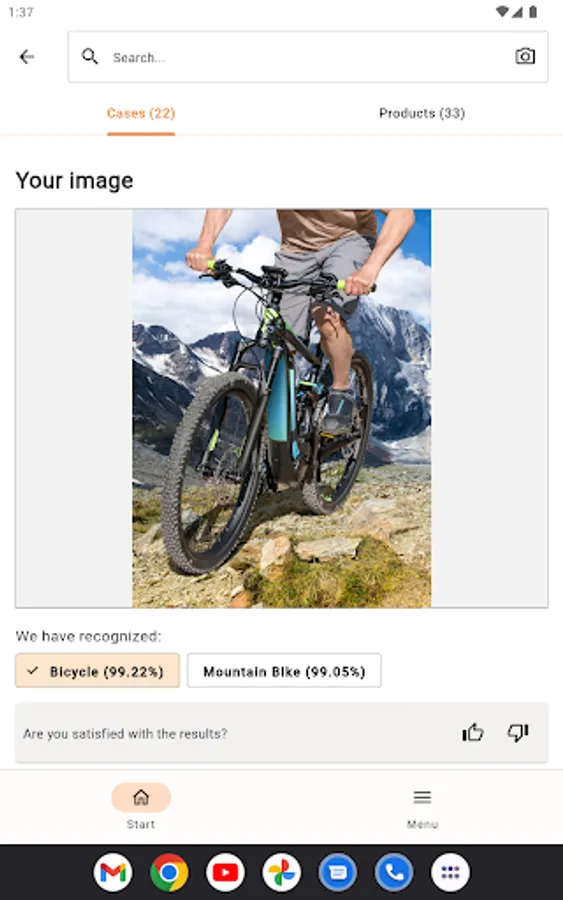This screenshot has height=900, width=563.
Task: Switch to the Products (33) tab
Action: [x=422, y=113]
